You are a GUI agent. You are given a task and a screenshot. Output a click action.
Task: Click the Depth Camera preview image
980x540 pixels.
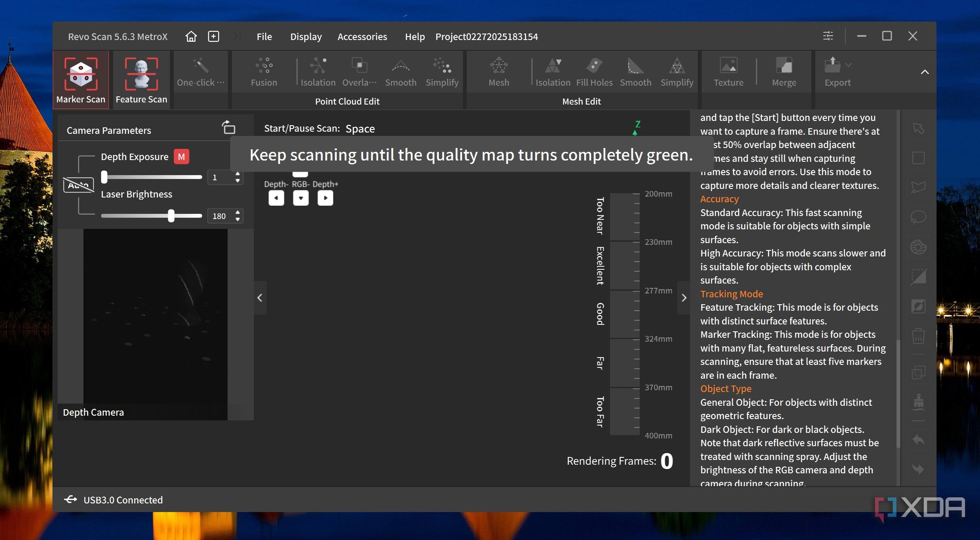point(155,324)
